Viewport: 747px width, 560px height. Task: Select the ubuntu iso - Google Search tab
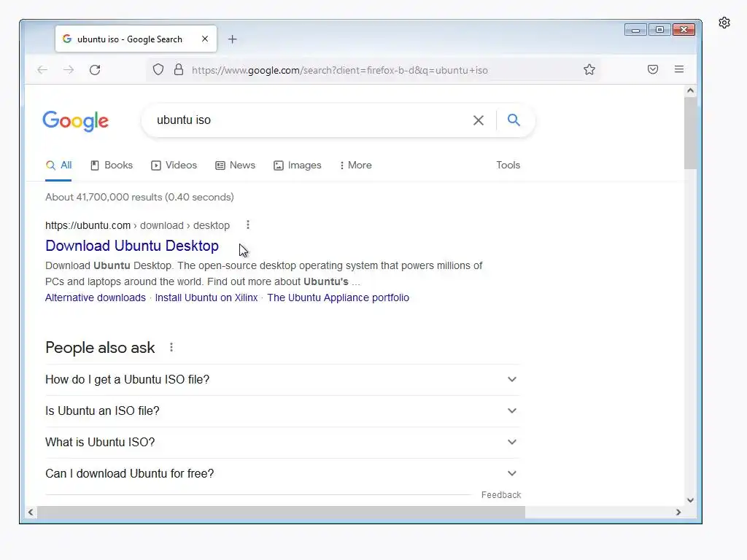(x=136, y=39)
